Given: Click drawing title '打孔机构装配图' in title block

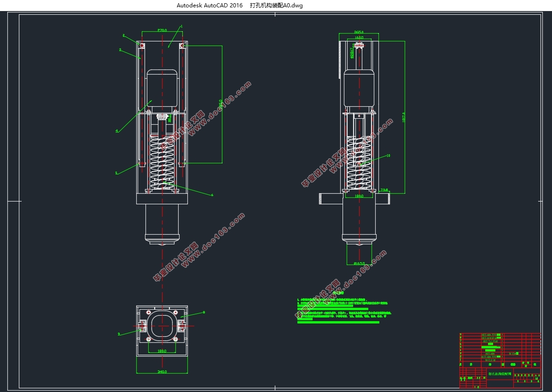Looking at the screenshot, I should [500, 374].
